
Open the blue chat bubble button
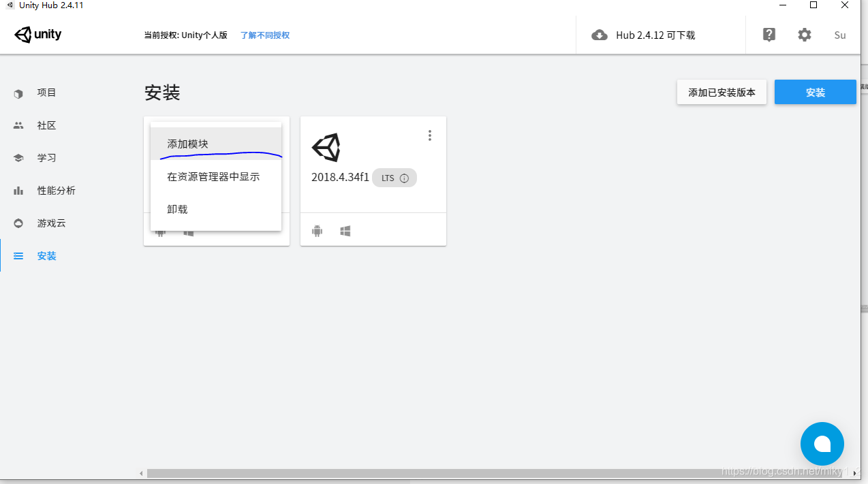coord(822,444)
